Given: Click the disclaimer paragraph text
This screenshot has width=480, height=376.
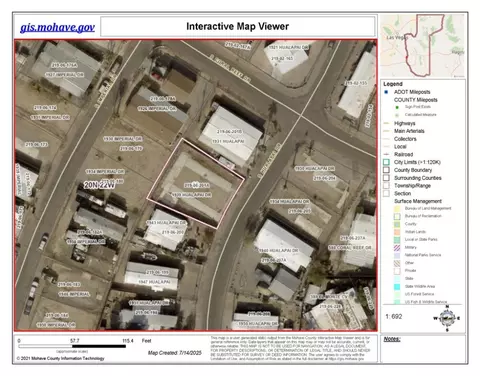Looking at the screenshot, I should 290,348.
